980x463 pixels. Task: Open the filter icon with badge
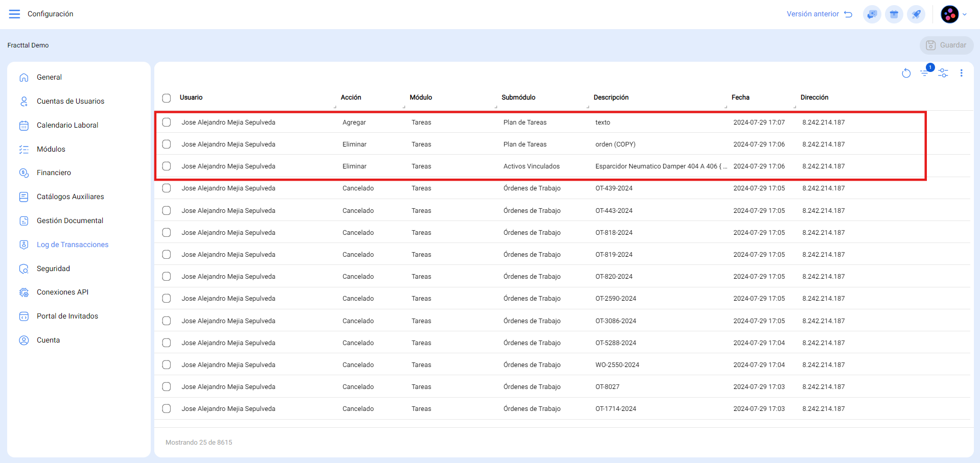coord(925,73)
